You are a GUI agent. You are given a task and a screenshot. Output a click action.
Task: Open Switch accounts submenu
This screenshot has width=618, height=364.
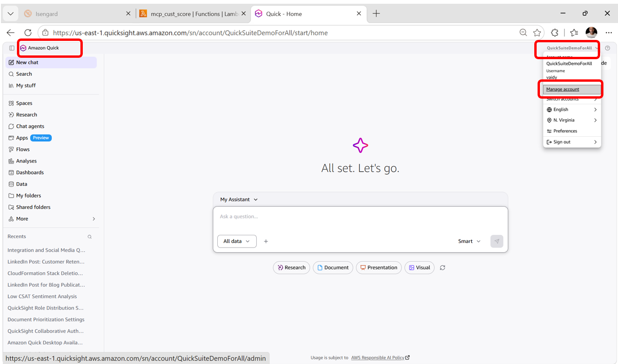[572, 99]
